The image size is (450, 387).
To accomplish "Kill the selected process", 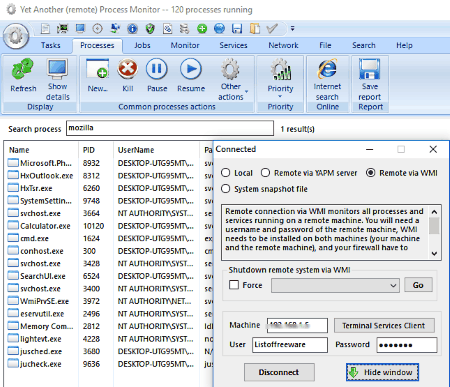I will (x=128, y=75).
